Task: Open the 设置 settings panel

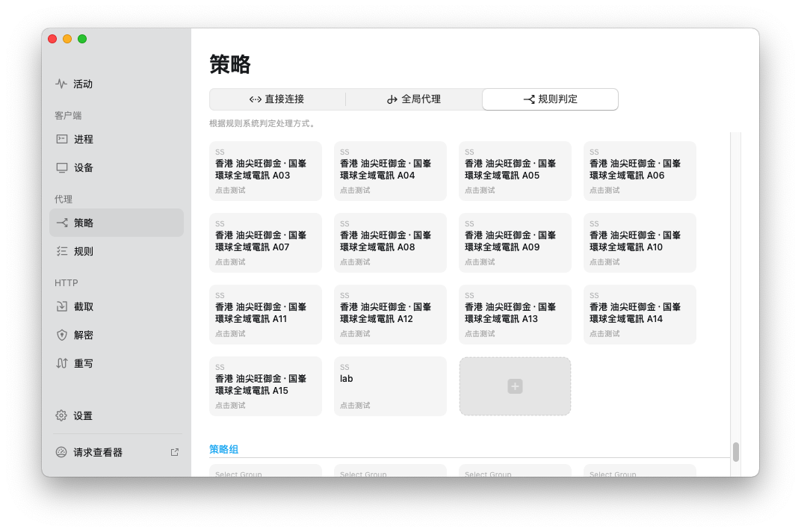Action: [x=83, y=415]
